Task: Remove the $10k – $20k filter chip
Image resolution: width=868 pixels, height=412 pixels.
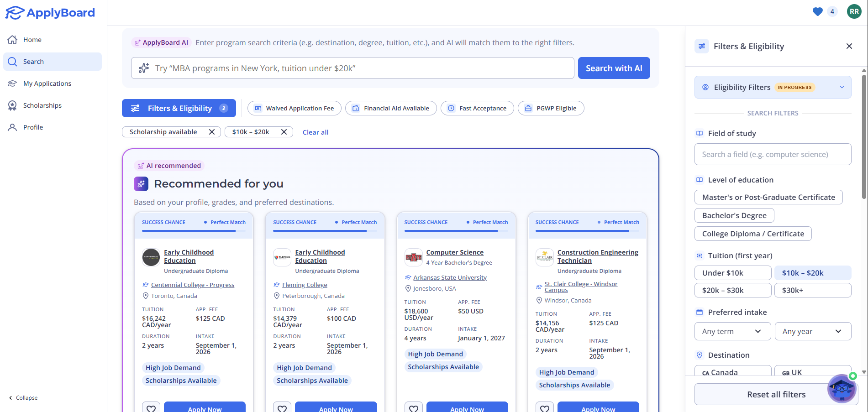Action: click(284, 132)
